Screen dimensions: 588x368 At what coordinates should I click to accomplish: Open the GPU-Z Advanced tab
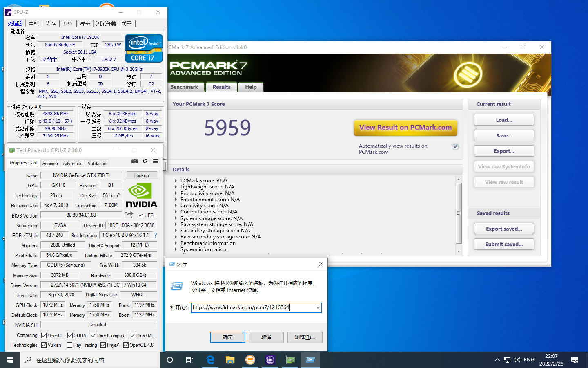tap(73, 163)
